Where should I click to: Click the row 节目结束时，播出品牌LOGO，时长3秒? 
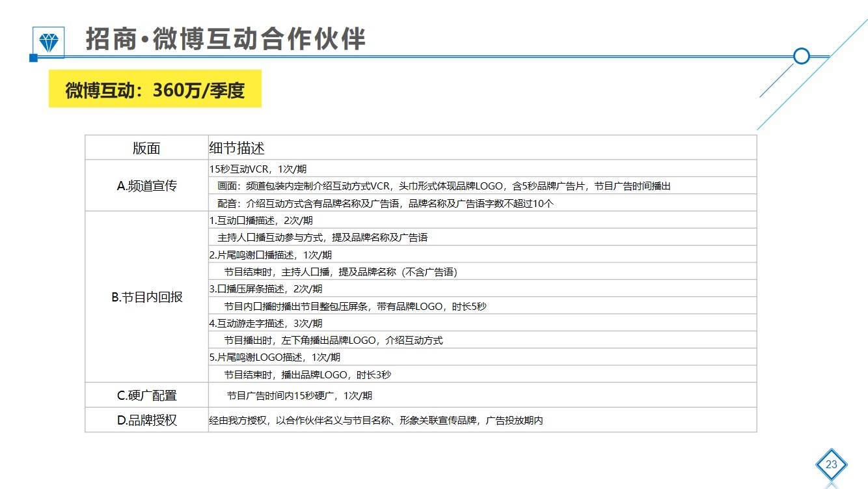[x=482, y=374]
